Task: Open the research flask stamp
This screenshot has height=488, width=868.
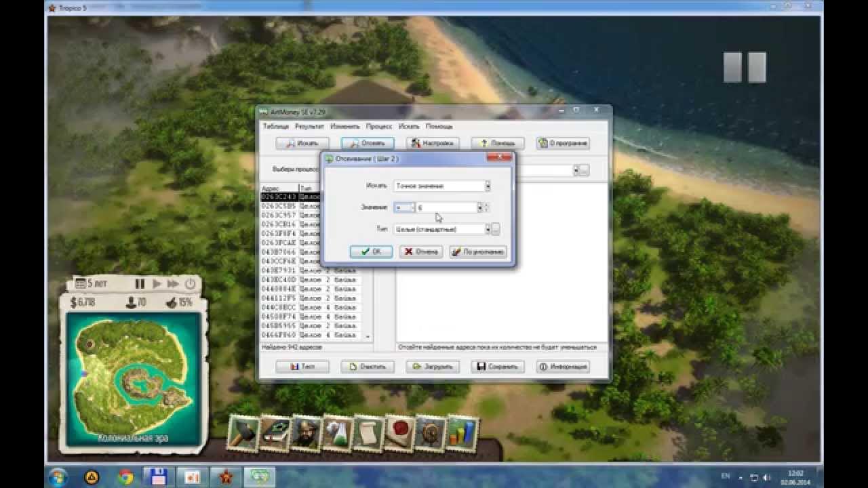Action: click(x=338, y=434)
